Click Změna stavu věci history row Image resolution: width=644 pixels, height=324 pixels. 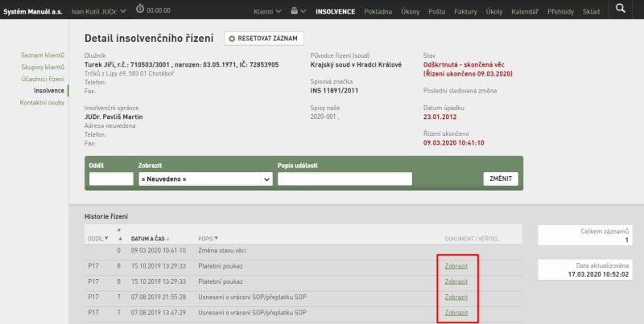coord(303,251)
